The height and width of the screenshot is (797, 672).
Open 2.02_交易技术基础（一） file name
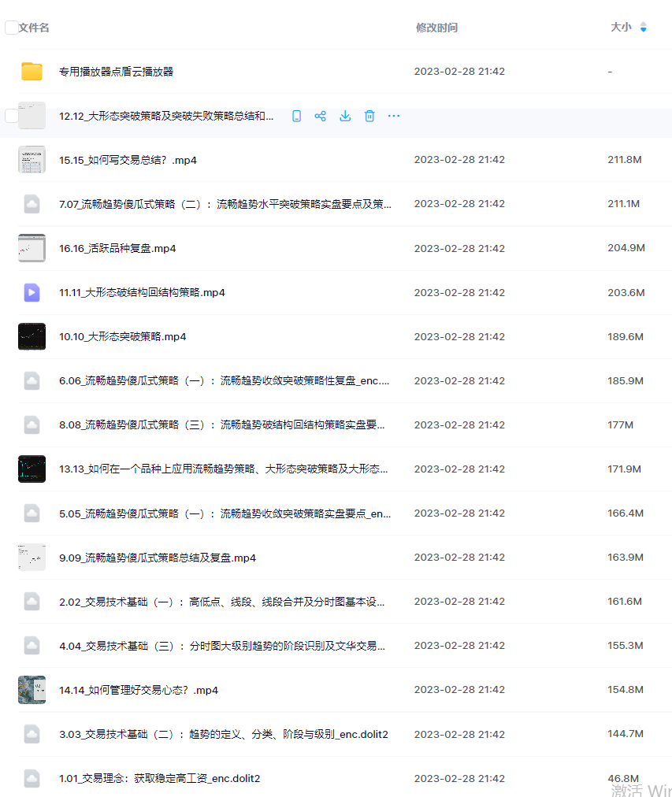222,602
